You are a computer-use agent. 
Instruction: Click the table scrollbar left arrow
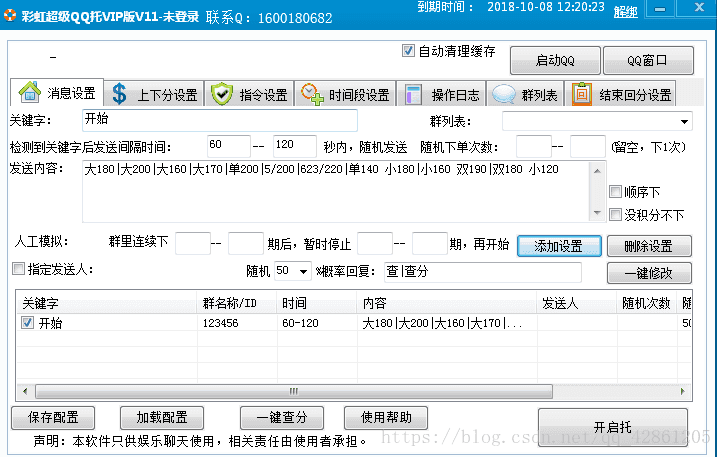click(x=25, y=392)
